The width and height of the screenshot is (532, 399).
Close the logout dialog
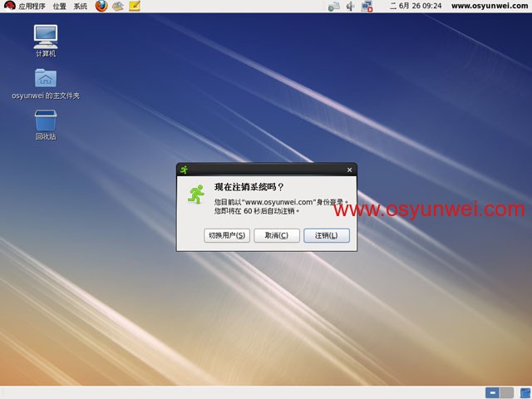pyautogui.click(x=349, y=170)
